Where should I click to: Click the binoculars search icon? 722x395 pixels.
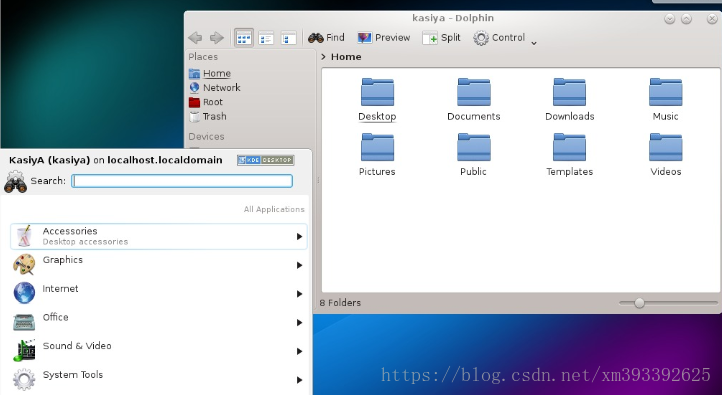15,181
